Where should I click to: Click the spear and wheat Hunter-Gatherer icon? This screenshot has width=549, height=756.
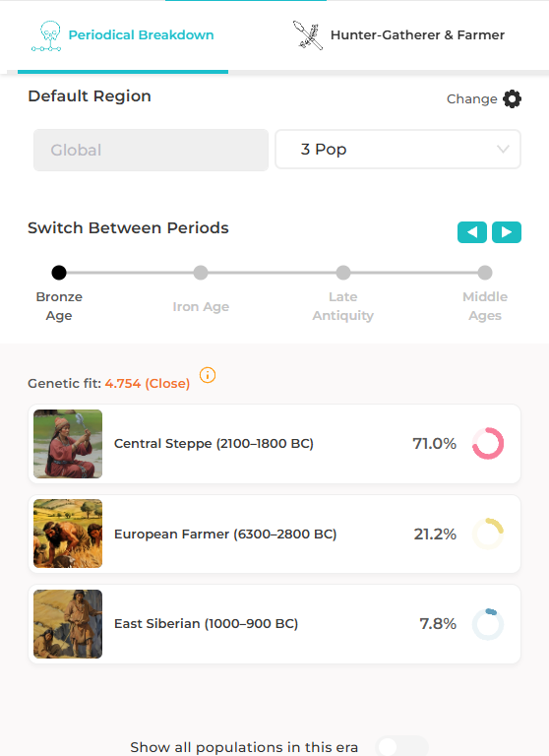(x=308, y=35)
